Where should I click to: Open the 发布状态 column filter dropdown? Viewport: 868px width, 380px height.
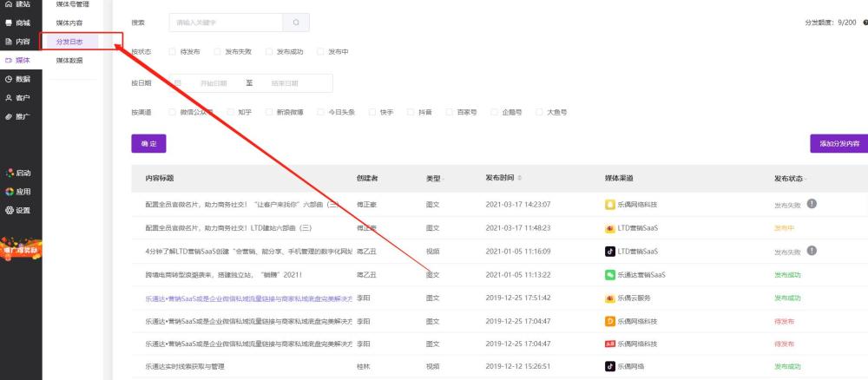point(806,180)
